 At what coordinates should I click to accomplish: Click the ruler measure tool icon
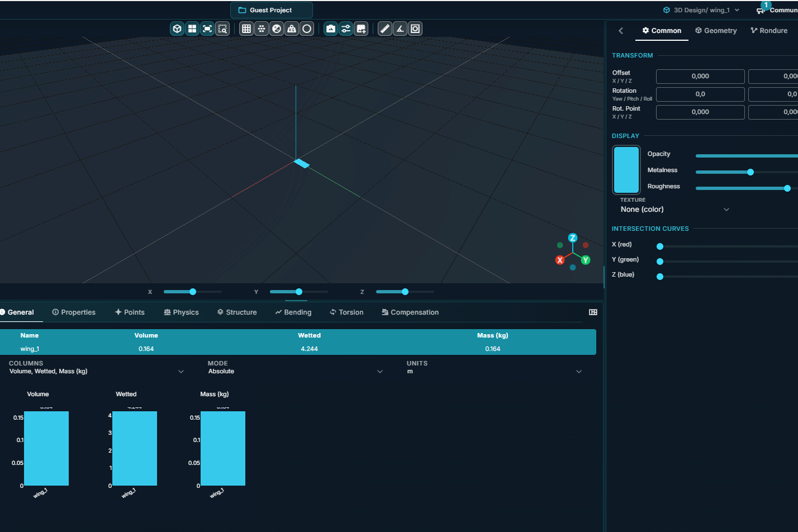385,28
